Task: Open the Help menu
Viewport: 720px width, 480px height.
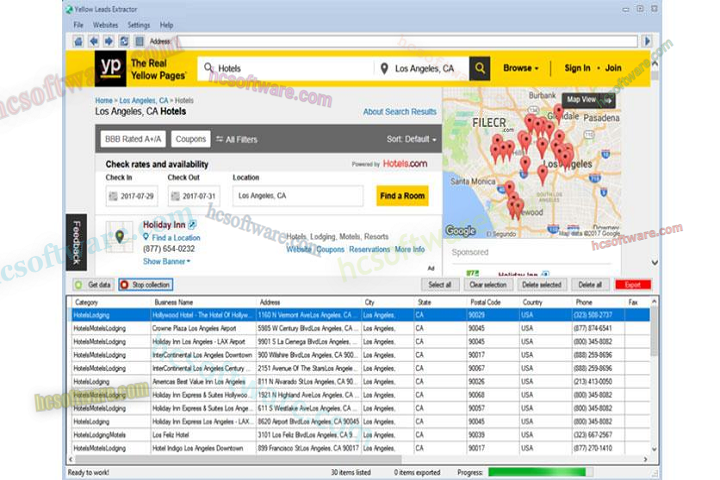Action: click(166, 25)
